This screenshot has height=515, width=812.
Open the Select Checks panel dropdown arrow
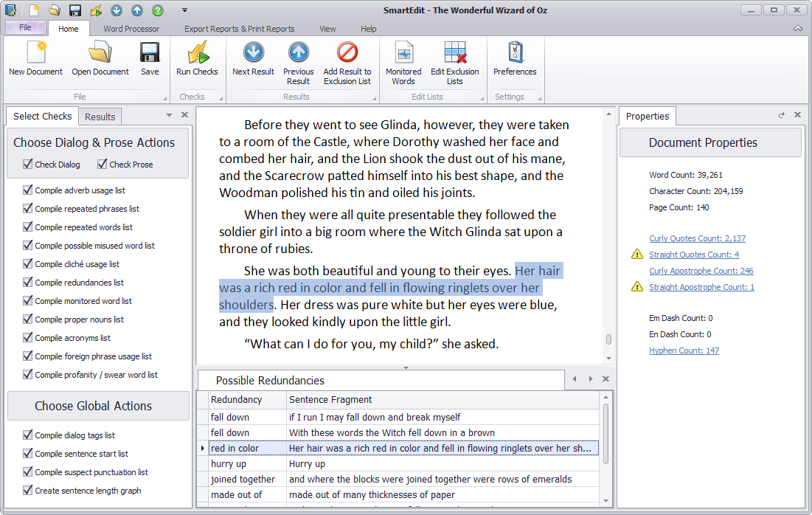coord(170,116)
